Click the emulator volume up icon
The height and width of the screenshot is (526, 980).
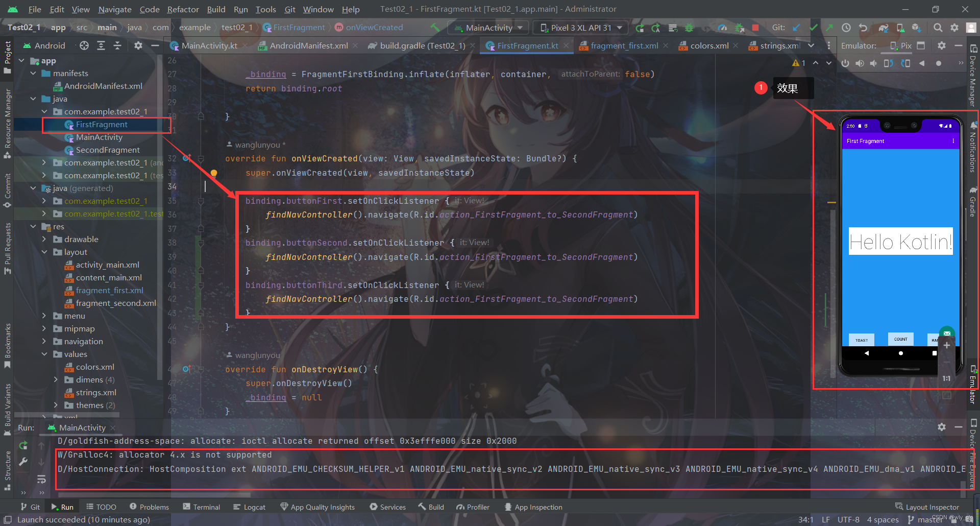pyautogui.click(x=860, y=63)
